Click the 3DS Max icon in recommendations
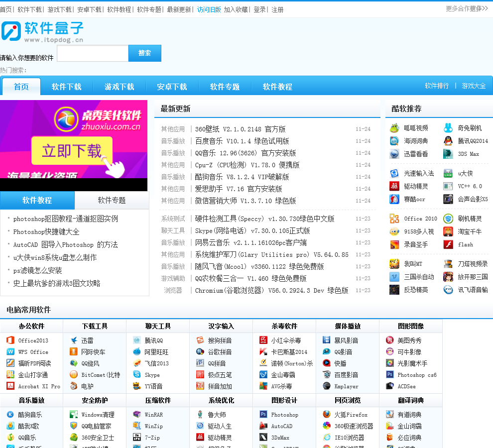Screen dimensions: 493x448 (448, 154)
